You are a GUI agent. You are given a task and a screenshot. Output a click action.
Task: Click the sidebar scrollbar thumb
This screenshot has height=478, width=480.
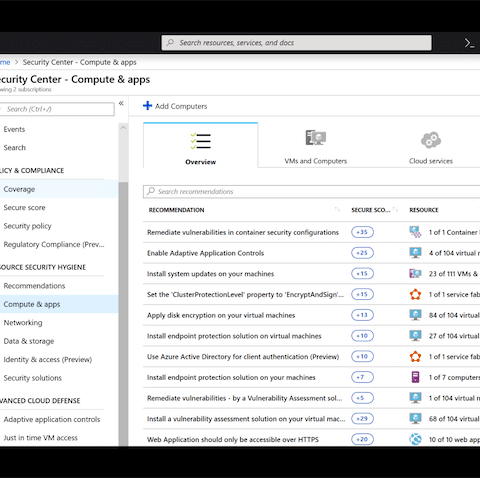pos(123,313)
